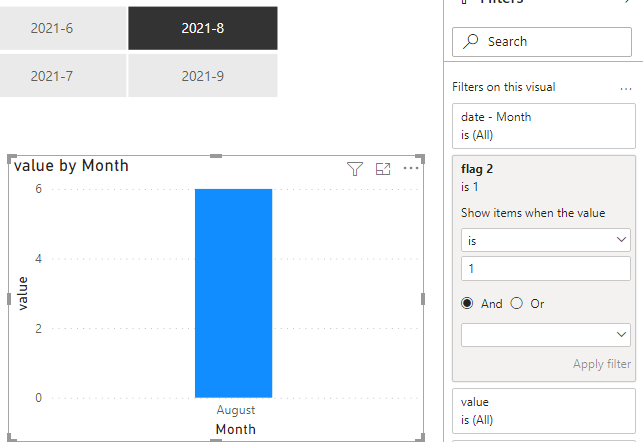
Task: Select the 2021-9 slicer tile
Action: pyautogui.click(x=203, y=76)
